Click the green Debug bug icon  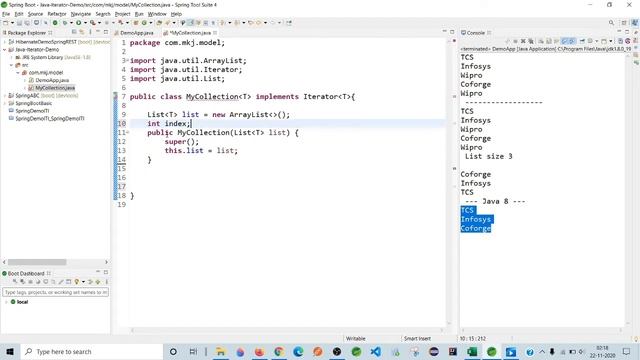[x=64, y=23]
